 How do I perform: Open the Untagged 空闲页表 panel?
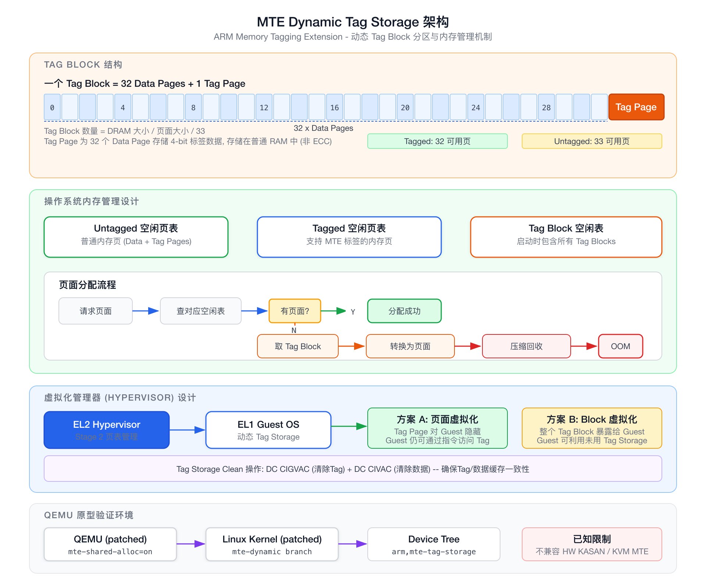[x=136, y=237]
